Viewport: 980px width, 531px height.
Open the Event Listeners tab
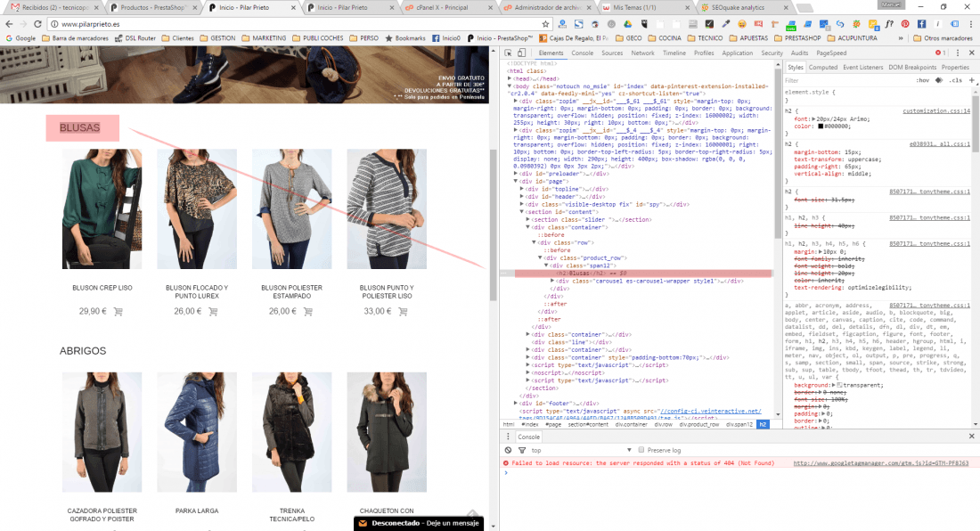(x=862, y=68)
